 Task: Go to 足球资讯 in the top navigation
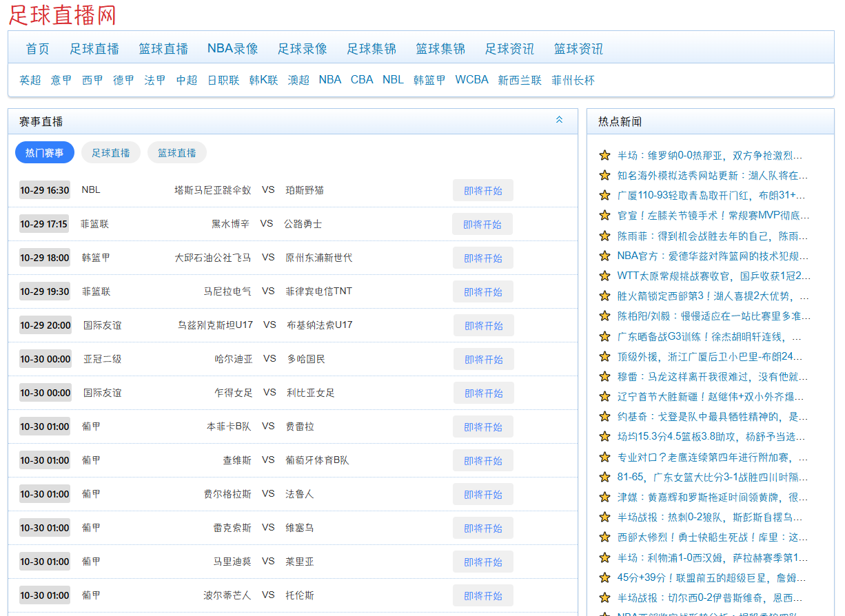509,49
